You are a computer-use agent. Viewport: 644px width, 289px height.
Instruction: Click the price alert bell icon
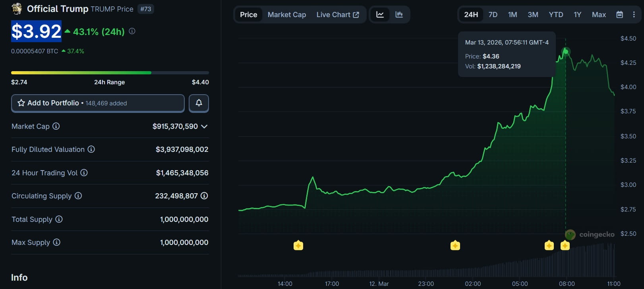(199, 103)
